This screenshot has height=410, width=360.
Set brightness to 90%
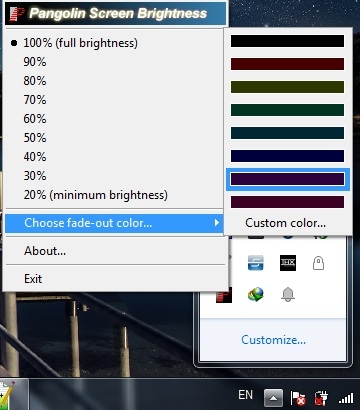point(114,62)
